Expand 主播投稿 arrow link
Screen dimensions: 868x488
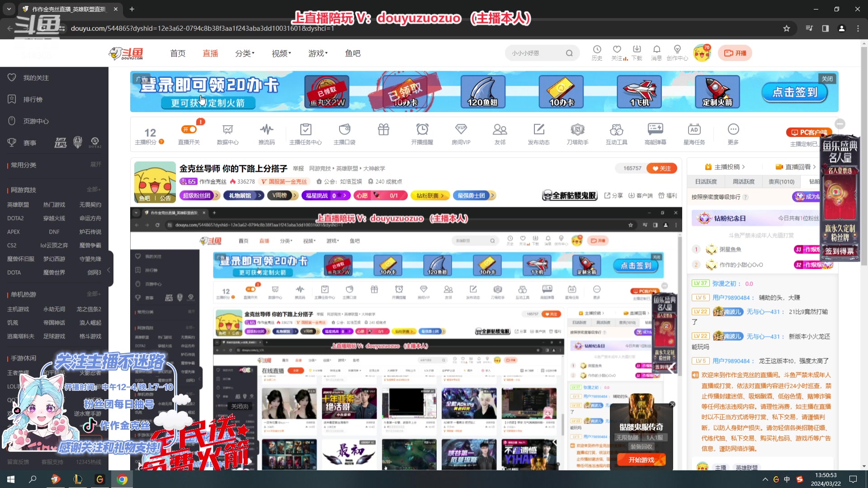click(725, 167)
